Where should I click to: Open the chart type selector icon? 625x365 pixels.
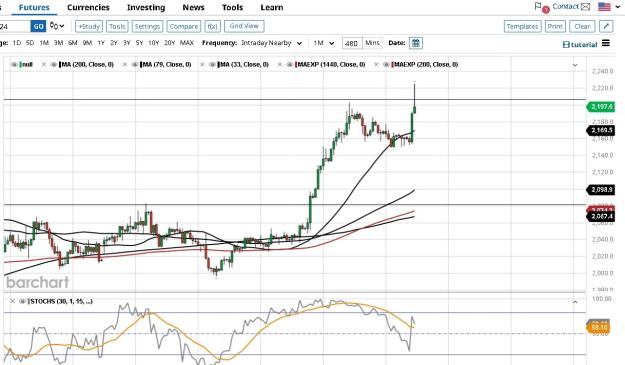pos(57,26)
